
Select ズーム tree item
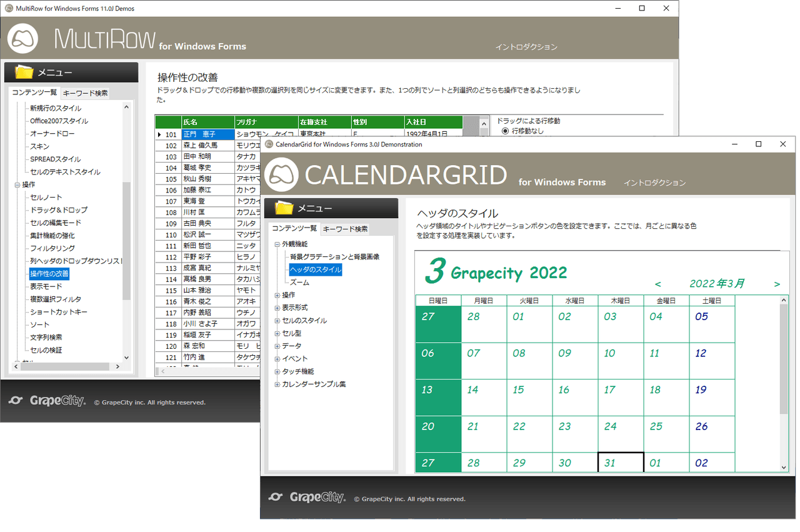(299, 283)
